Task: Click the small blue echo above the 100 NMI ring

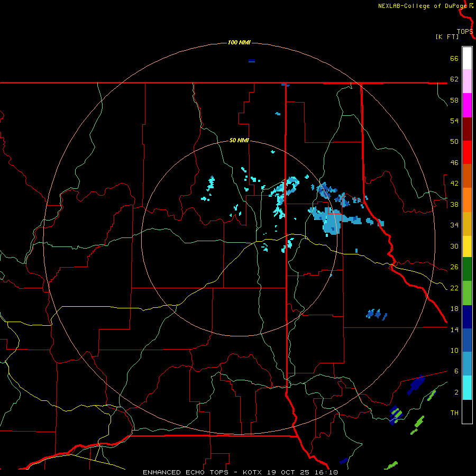Action: (x=252, y=61)
